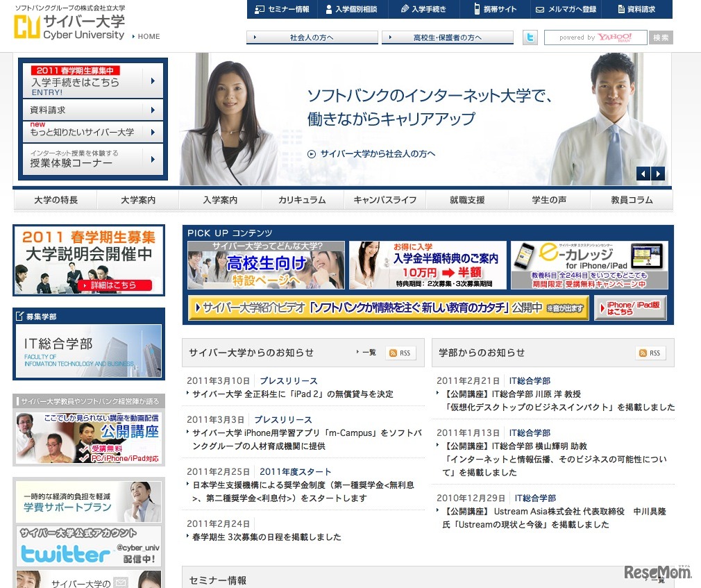Open the iPad 2 無償貸与 news item
The image size is (701, 588).
(x=293, y=394)
